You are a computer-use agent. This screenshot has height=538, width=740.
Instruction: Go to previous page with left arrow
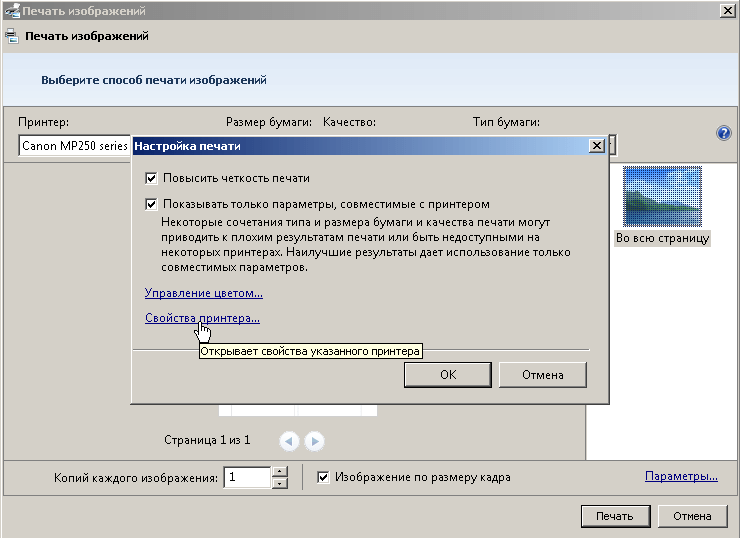click(289, 440)
